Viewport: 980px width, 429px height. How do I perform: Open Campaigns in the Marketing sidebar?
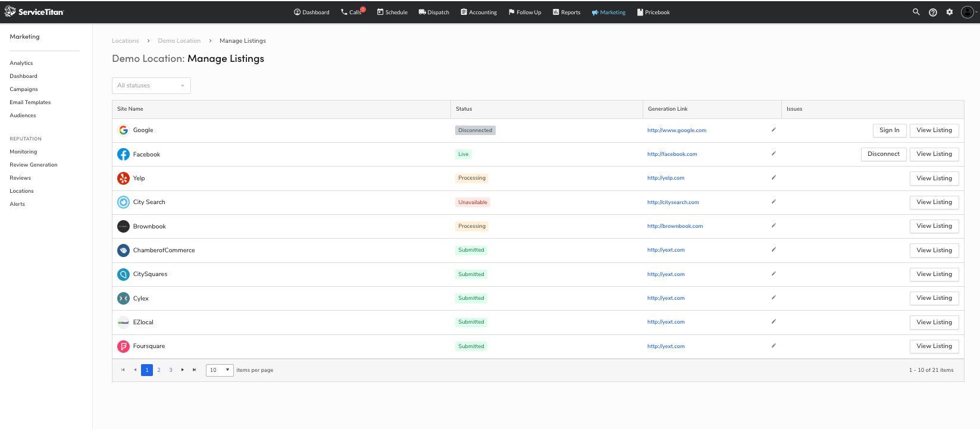[x=24, y=89]
